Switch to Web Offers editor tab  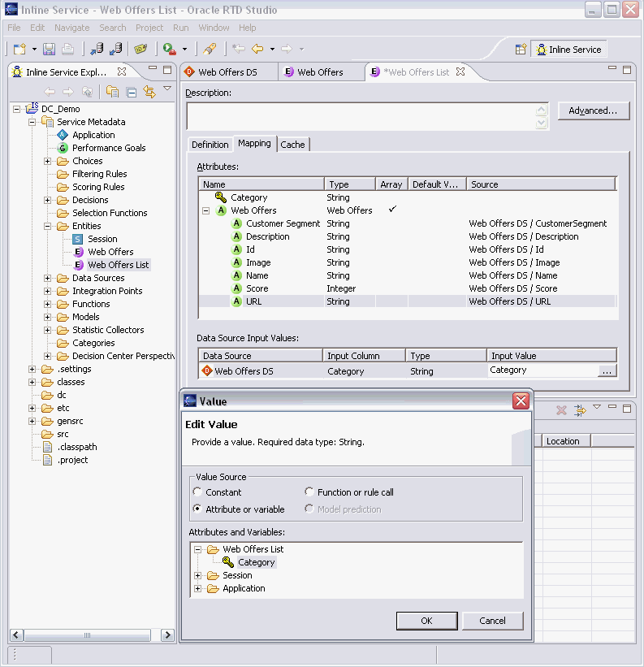click(321, 72)
